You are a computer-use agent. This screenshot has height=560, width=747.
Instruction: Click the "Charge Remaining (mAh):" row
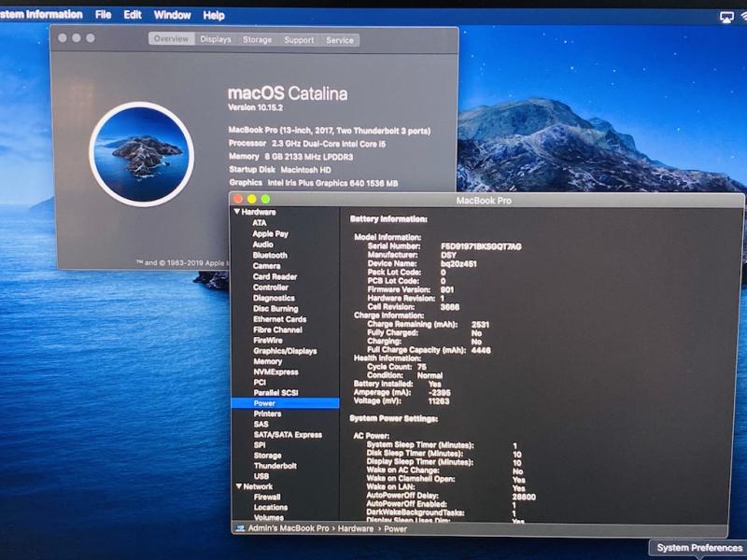point(429,324)
